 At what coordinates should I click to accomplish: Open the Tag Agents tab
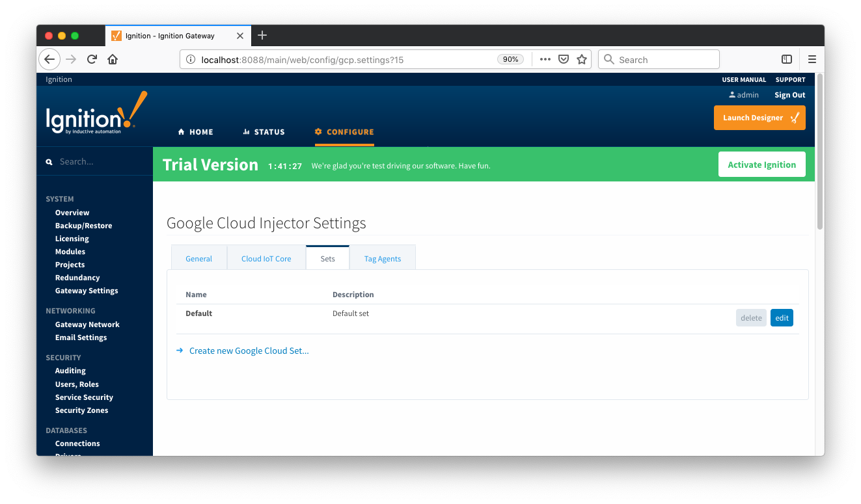pos(382,258)
